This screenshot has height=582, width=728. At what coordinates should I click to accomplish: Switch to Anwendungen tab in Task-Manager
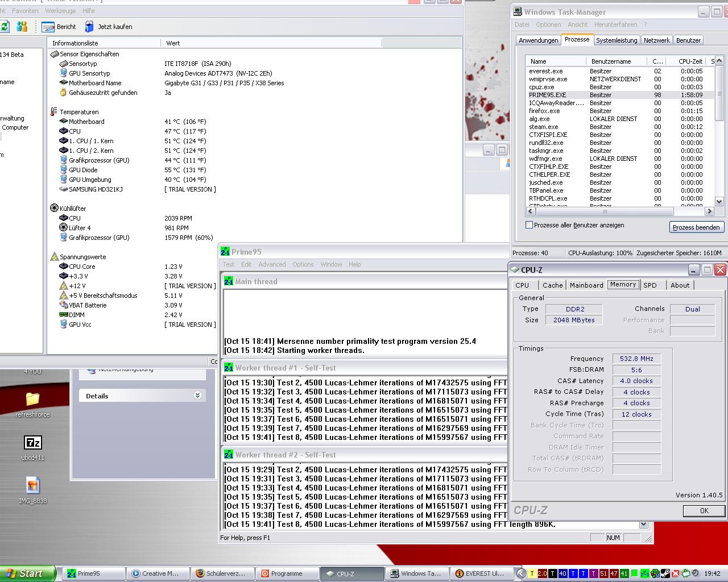pyautogui.click(x=538, y=40)
